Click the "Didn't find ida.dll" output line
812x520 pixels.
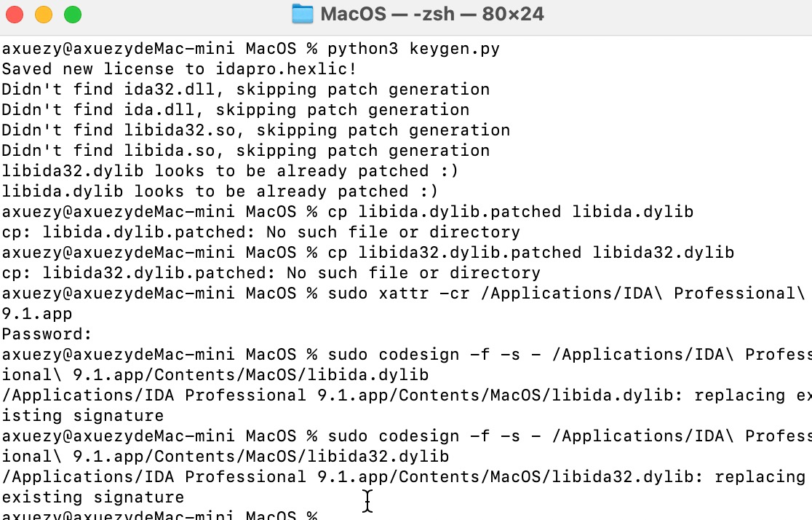tap(235, 110)
